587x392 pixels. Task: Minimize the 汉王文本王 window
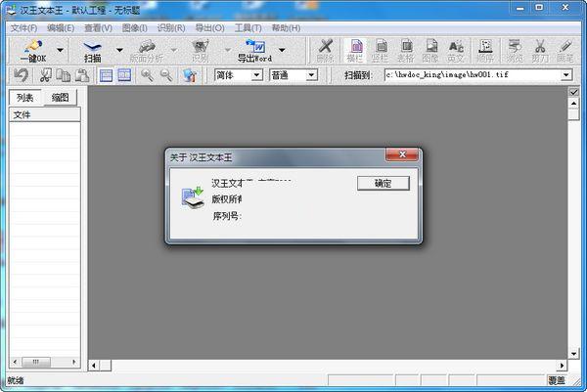click(x=519, y=8)
